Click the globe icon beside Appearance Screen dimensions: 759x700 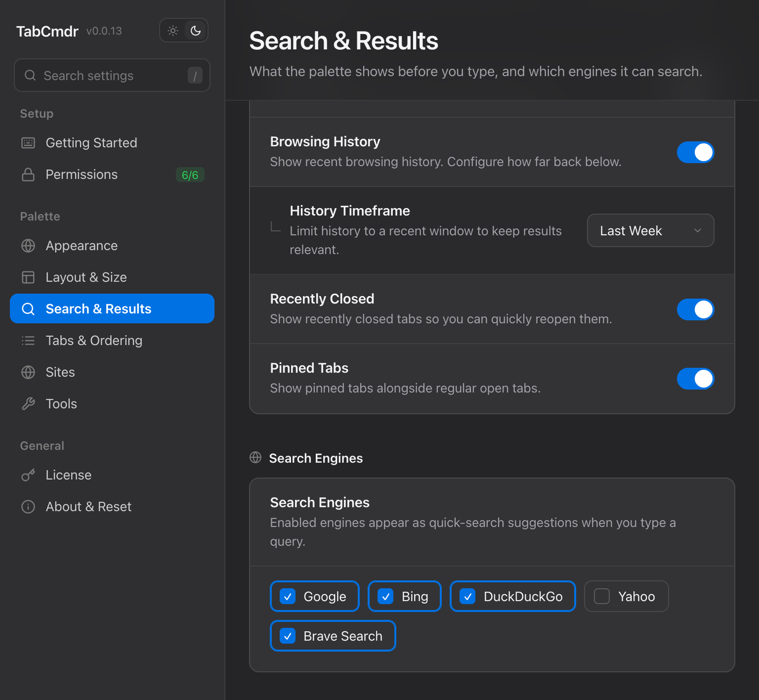pos(28,246)
